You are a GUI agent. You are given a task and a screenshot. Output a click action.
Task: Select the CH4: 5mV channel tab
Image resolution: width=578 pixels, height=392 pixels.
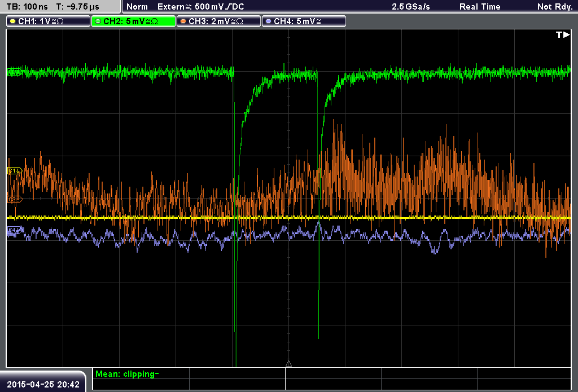tap(304, 21)
